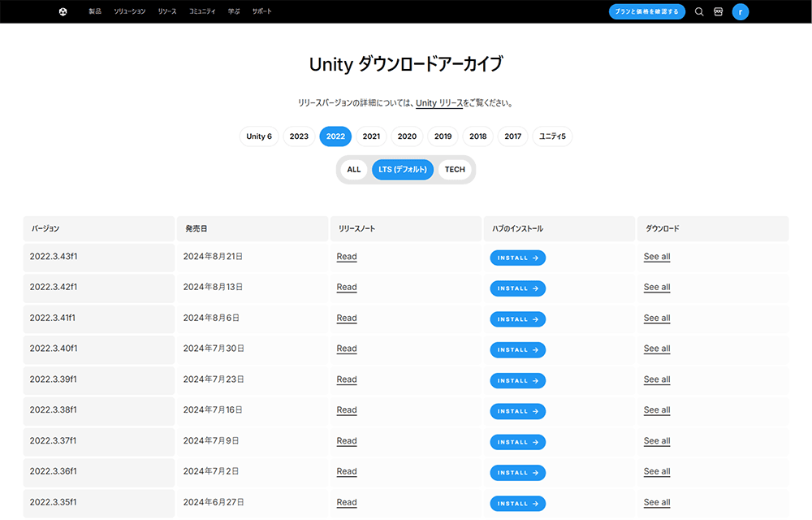Open the 学ぶ menu
The image size is (812, 520).
(234, 11)
